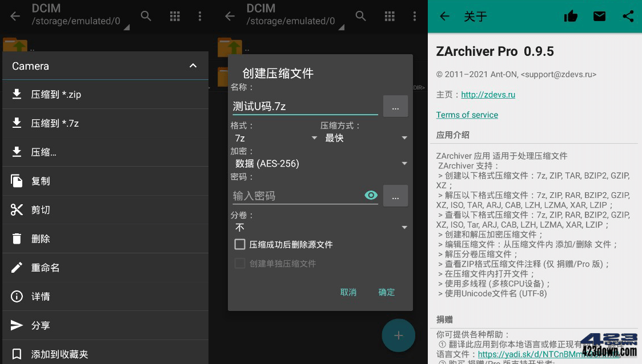Select 压缩到 *.zip from context menu
The height and width of the screenshot is (364, 642).
point(69,94)
